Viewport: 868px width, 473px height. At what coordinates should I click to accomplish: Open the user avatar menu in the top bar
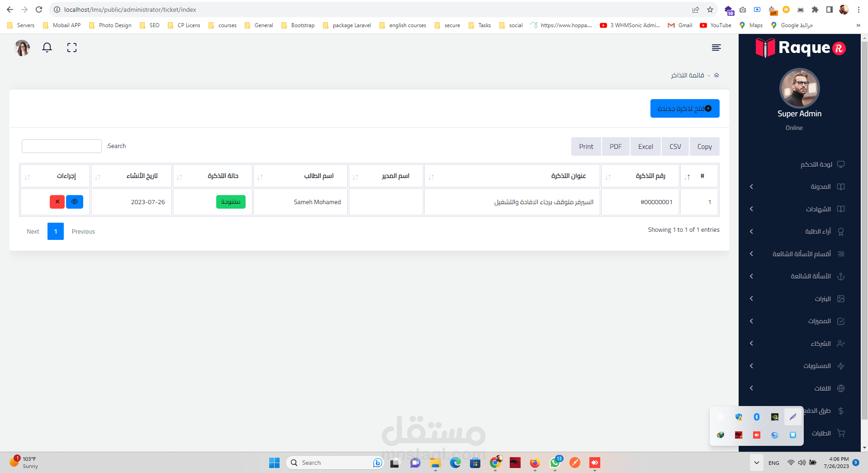click(x=22, y=48)
